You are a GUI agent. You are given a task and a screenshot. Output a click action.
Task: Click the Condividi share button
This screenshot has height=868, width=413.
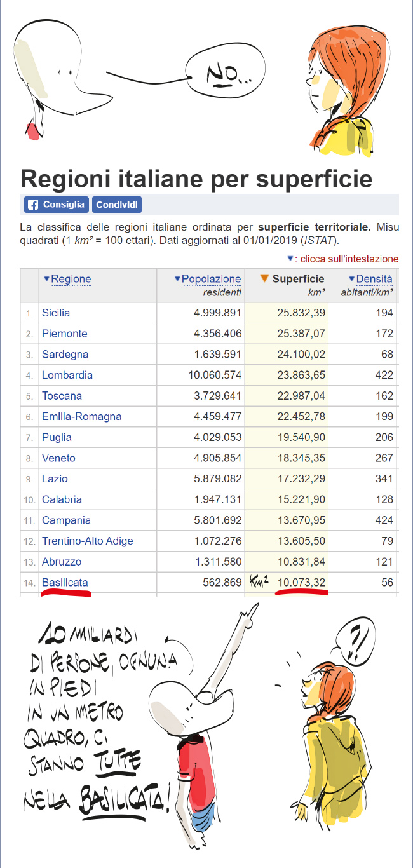click(116, 205)
